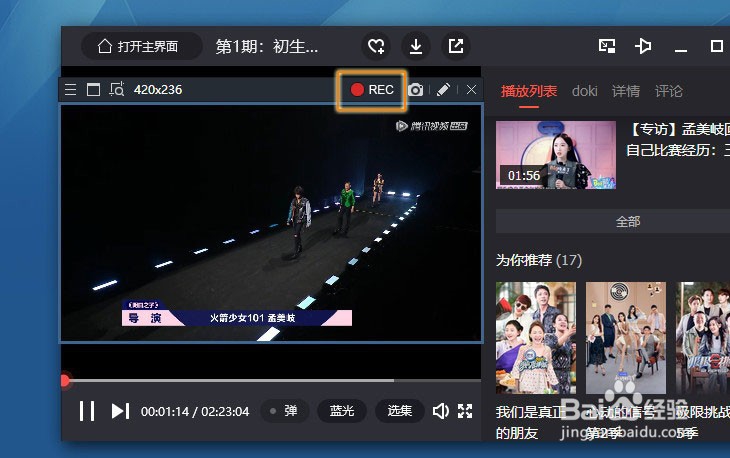Image resolution: width=730 pixels, height=458 pixels.
Task: Close the recorder toolbar
Action: 471,89
